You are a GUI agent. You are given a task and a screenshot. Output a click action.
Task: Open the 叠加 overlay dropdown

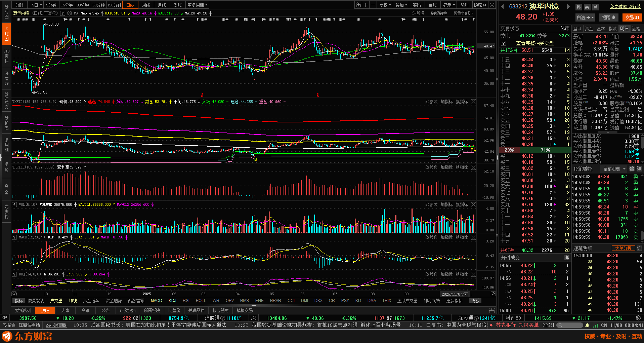[401, 5]
